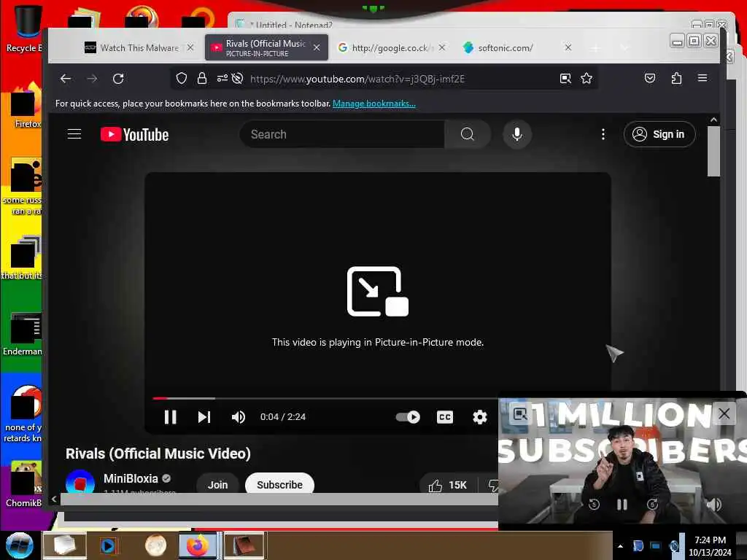Pause the video in the YouTube player
The width and height of the screenshot is (747, 560).
pos(171,417)
